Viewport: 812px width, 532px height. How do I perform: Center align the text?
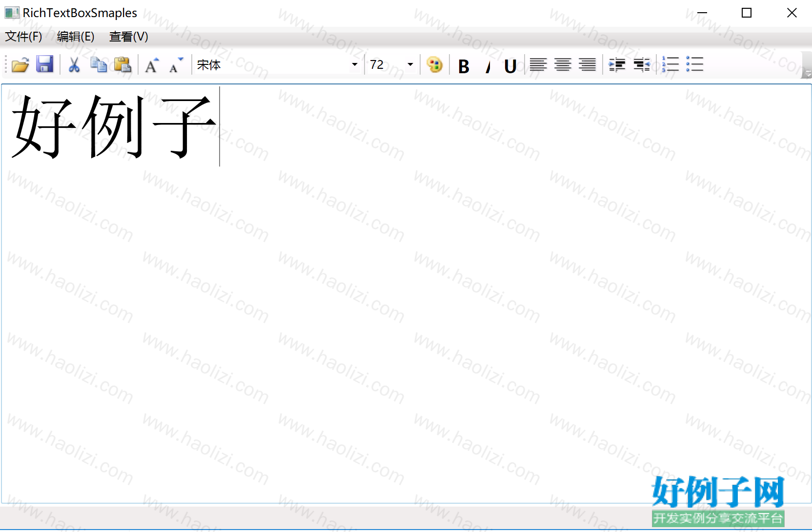click(x=563, y=64)
